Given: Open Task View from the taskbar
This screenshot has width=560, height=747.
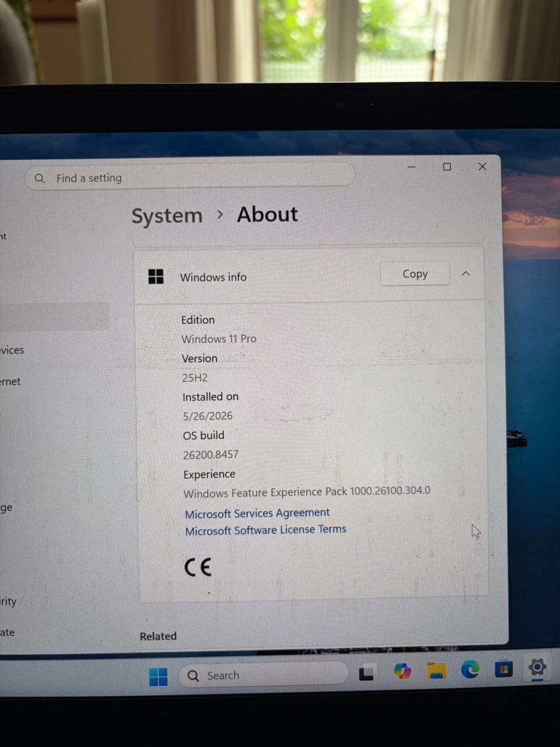Looking at the screenshot, I should coord(366,673).
